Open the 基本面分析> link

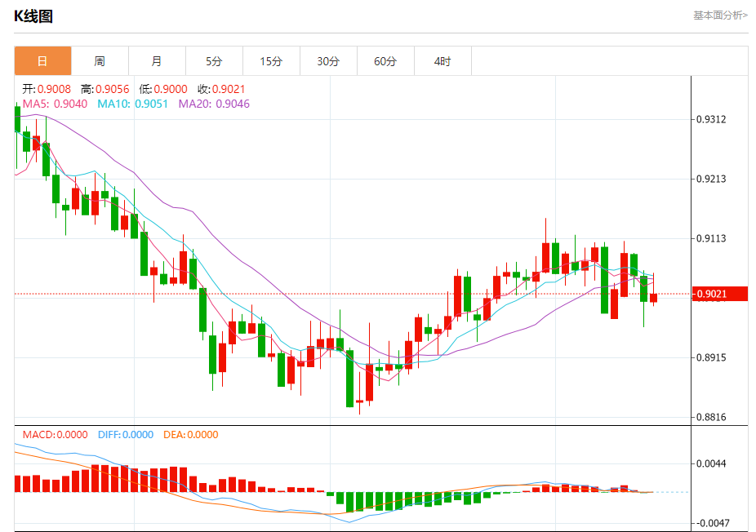coord(720,16)
